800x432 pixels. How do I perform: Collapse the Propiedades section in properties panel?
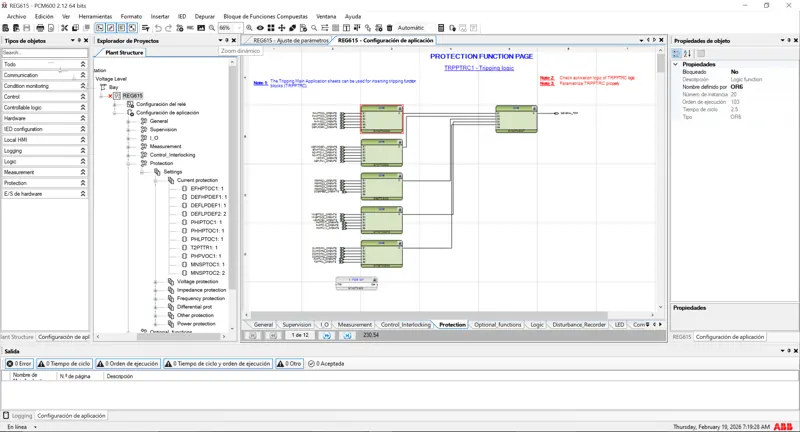coord(676,64)
